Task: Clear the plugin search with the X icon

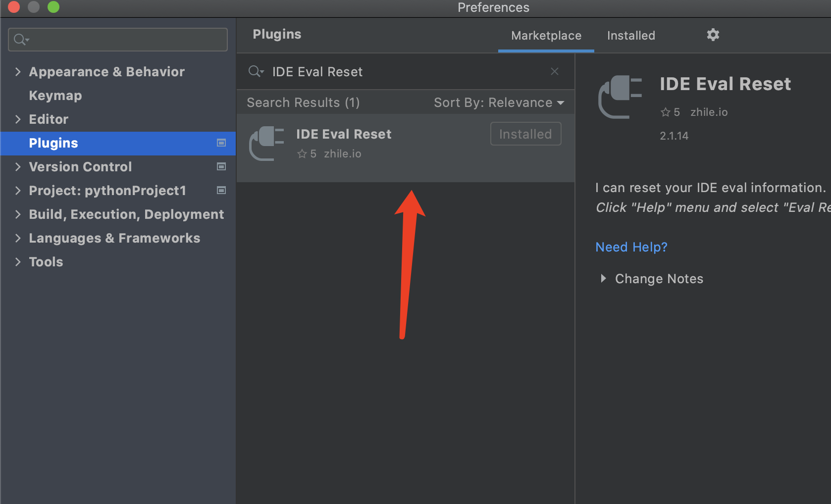Action: (555, 71)
